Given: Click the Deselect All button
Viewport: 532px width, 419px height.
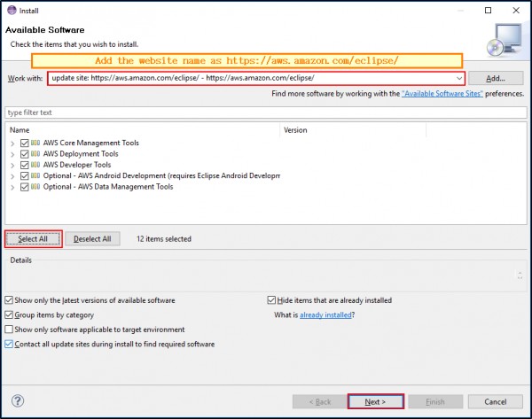Looking at the screenshot, I should click(92, 239).
